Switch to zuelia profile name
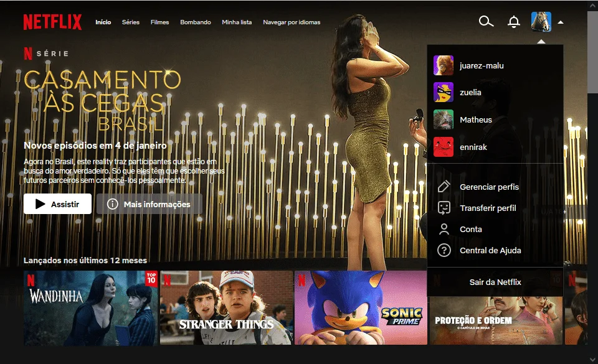The height and width of the screenshot is (364, 598). click(x=470, y=92)
